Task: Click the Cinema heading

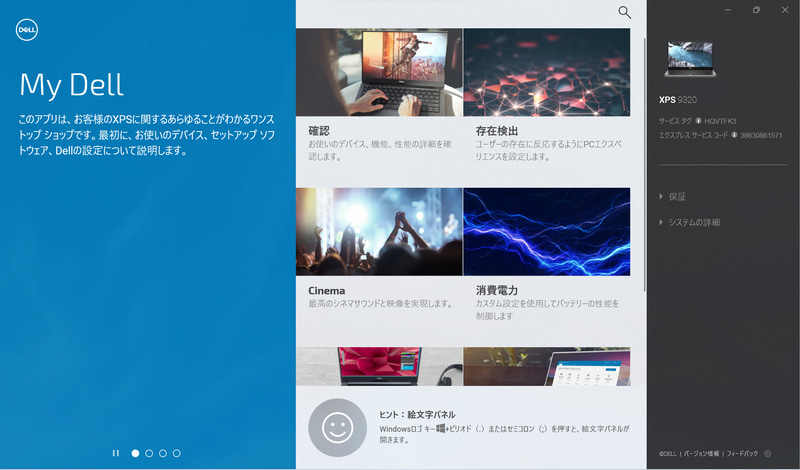Action: click(327, 290)
